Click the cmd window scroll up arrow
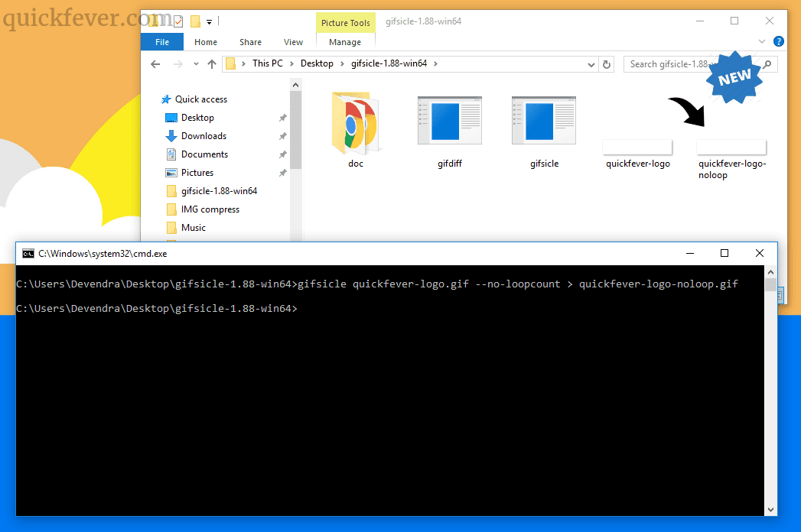The image size is (801, 532). 771,272
